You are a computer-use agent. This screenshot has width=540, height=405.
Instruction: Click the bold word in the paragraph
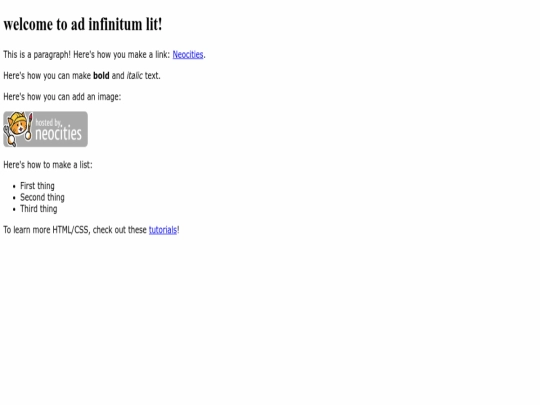[x=101, y=75]
